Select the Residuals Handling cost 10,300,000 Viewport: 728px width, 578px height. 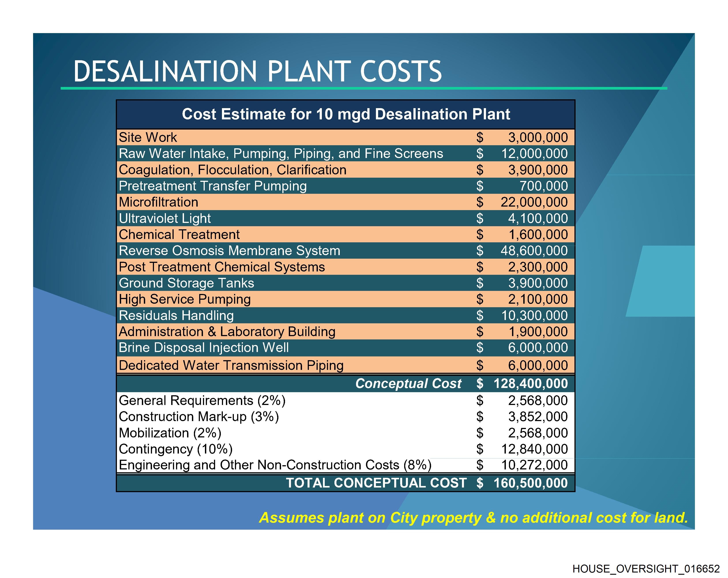tap(534, 316)
